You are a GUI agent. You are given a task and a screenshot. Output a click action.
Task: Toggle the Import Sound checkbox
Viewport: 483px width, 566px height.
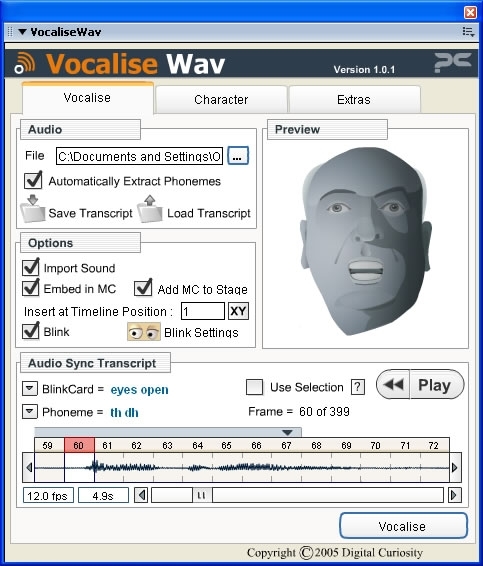[31, 267]
